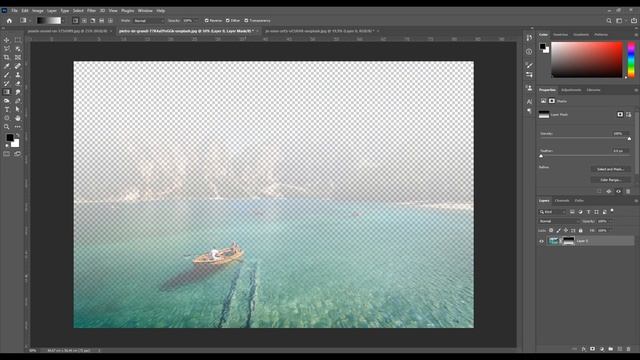Select the Path Selection arrow tool
This screenshot has width=640, height=360.
coord(18,109)
